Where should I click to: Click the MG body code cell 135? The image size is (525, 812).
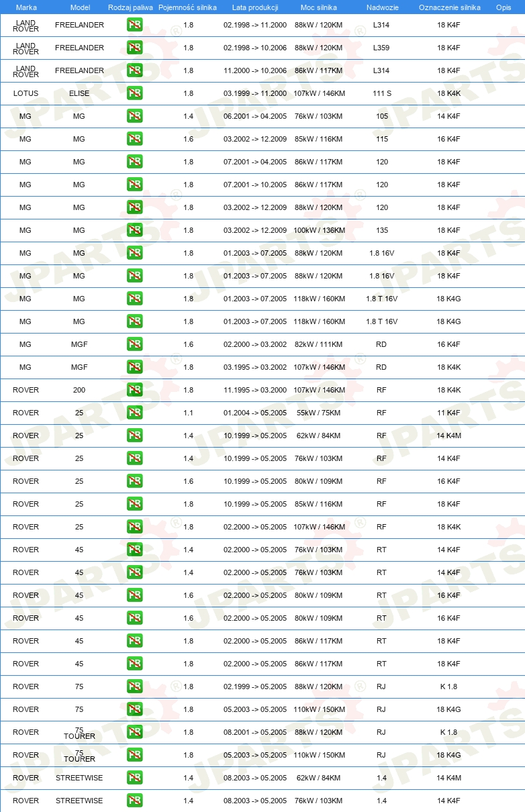click(381, 230)
